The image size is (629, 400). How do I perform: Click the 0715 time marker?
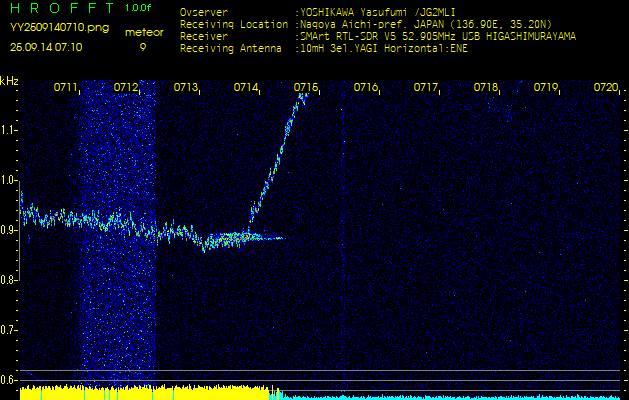pos(306,88)
